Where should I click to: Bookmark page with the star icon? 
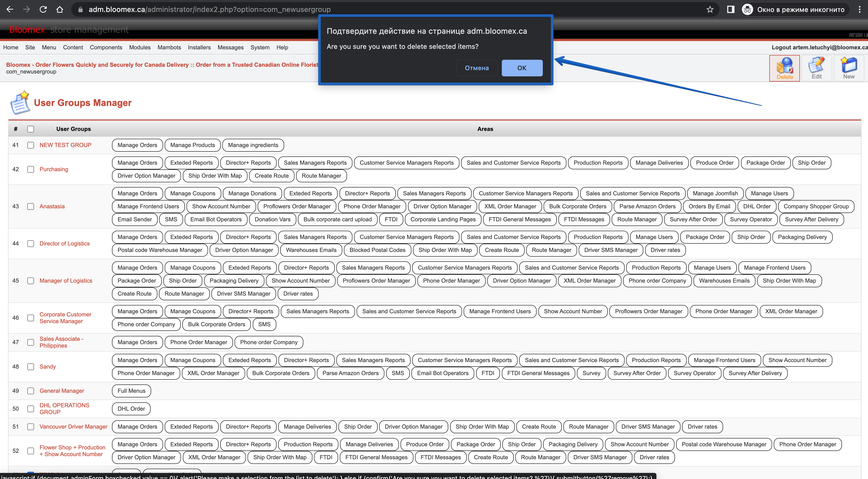click(710, 9)
